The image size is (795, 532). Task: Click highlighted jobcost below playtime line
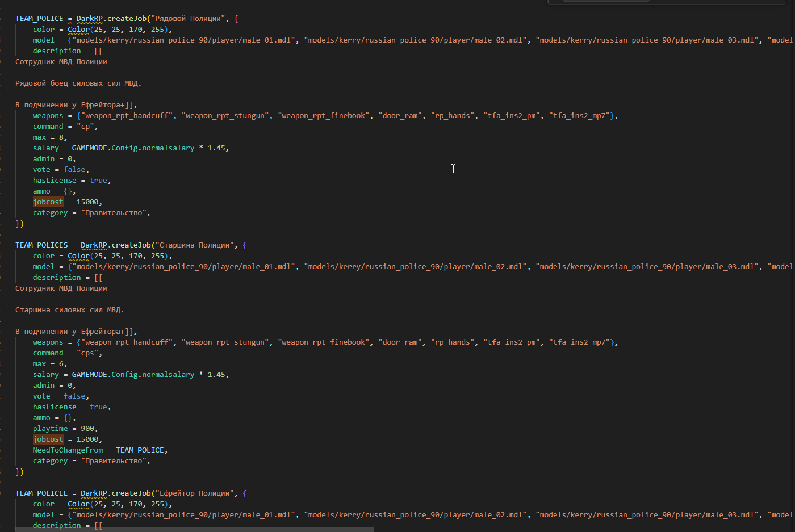coord(48,439)
